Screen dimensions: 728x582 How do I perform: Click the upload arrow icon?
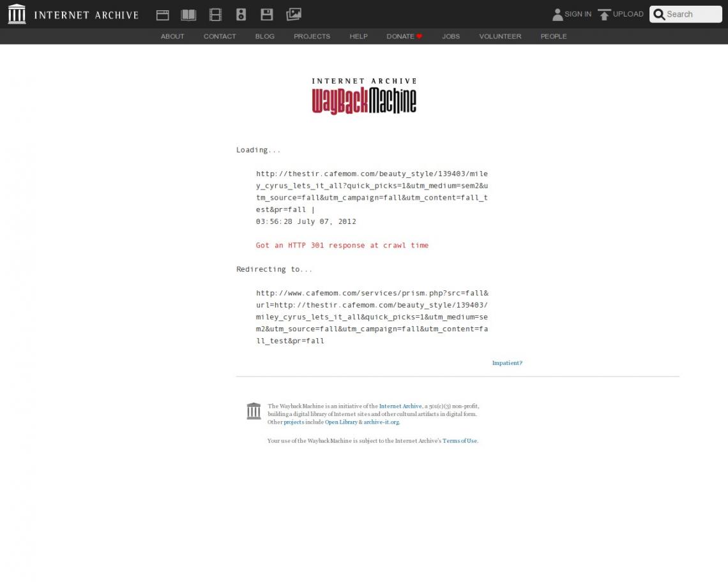point(604,15)
